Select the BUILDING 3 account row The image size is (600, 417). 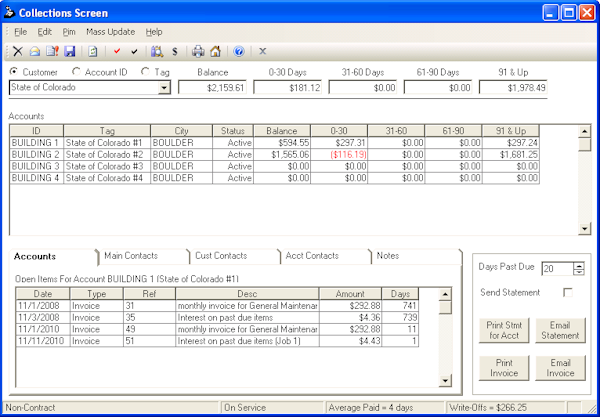pyautogui.click(x=274, y=166)
